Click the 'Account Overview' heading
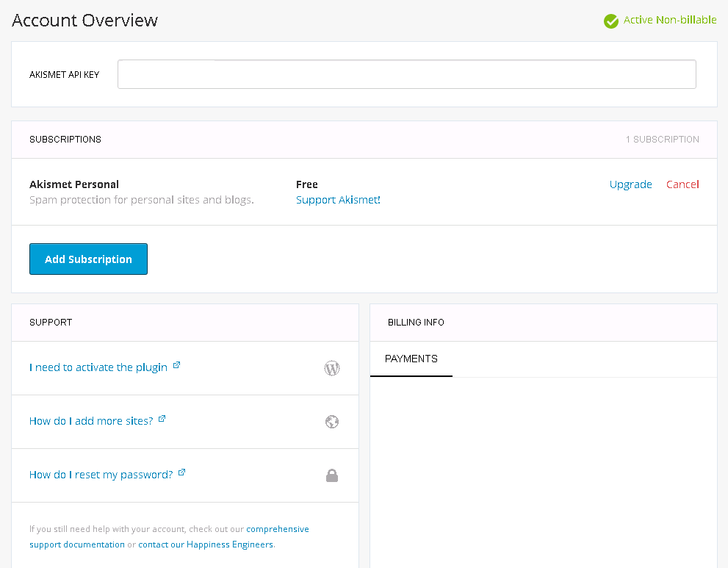Screen dimensions: 728x568 [85, 21]
